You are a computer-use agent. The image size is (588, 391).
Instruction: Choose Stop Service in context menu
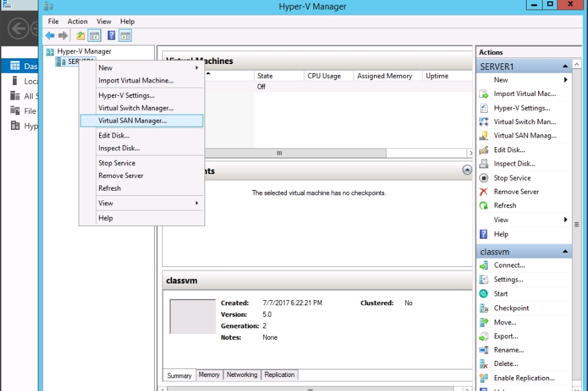142,163
